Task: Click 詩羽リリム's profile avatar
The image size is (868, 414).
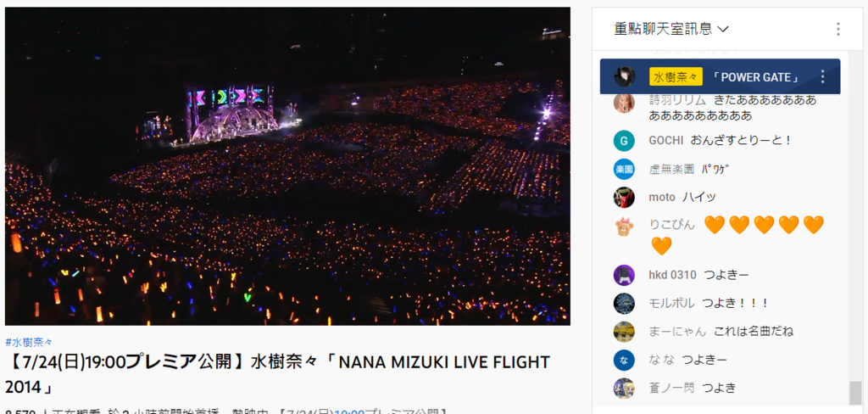Action: coord(624,103)
